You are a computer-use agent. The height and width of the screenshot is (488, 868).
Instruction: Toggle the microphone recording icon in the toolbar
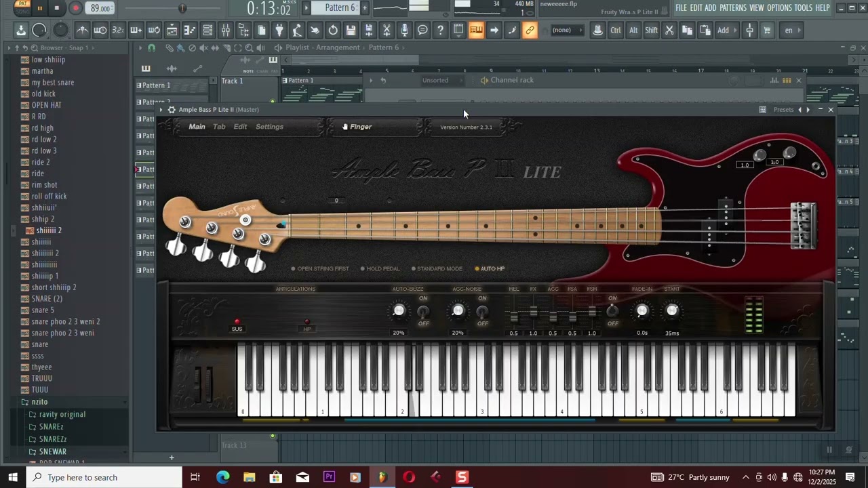click(x=405, y=30)
